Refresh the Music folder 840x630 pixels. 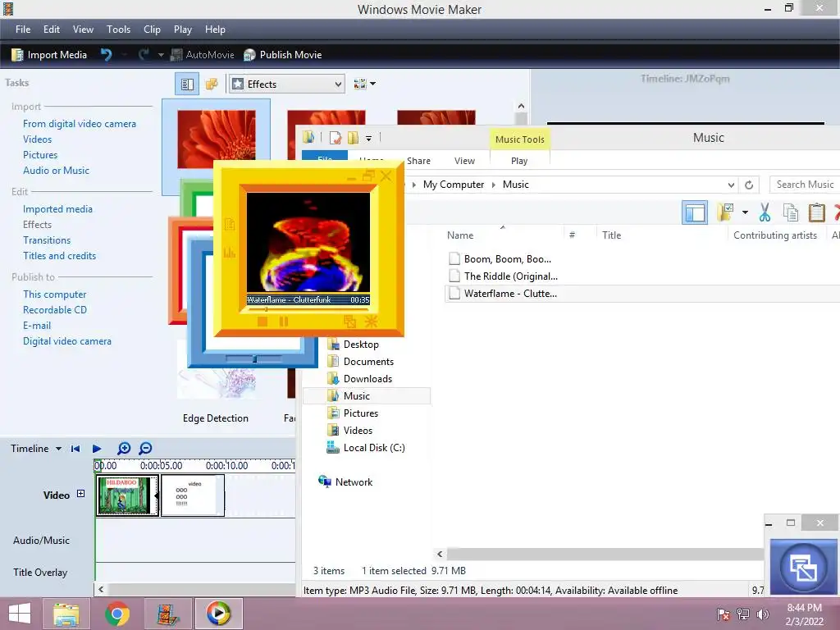(x=749, y=185)
